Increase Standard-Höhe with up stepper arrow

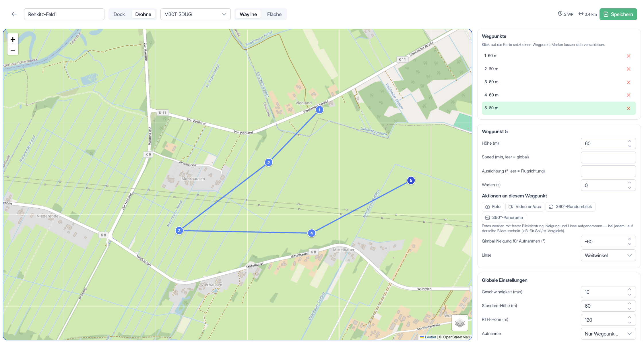[x=629, y=303]
